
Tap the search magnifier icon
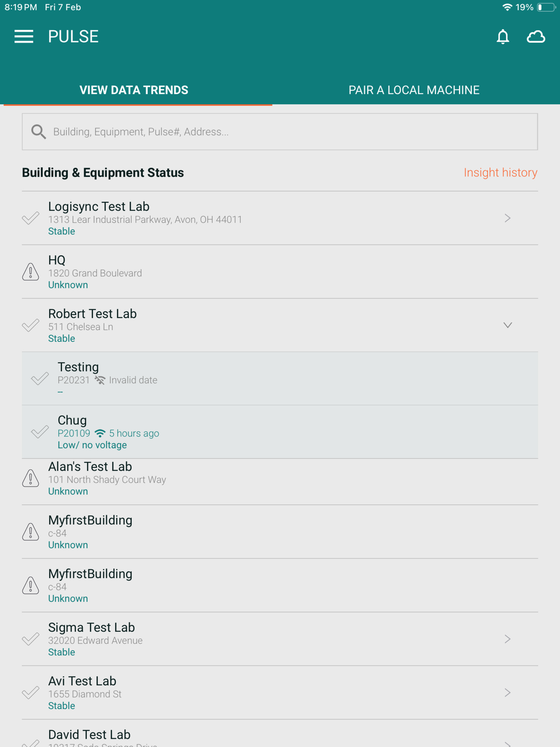(39, 132)
